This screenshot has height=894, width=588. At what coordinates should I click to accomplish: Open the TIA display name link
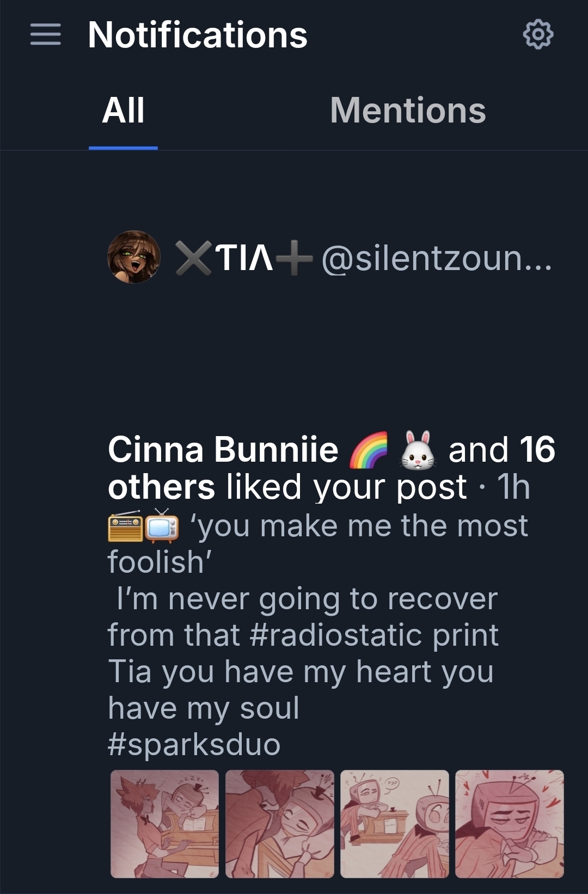pos(243,258)
